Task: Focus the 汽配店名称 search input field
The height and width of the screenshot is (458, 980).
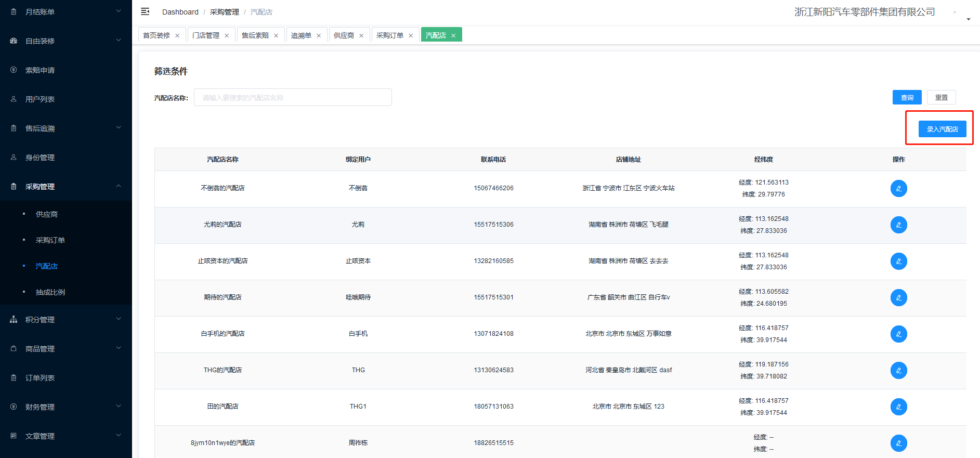Action: click(x=293, y=97)
